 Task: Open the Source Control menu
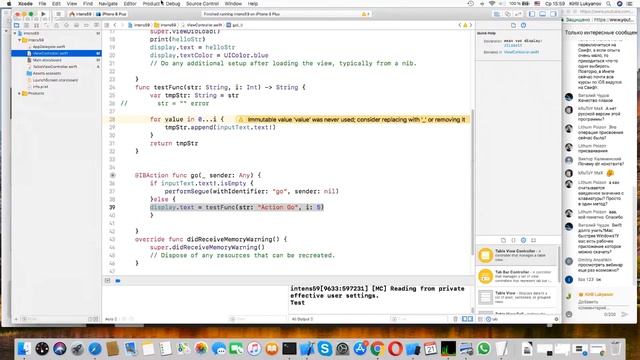pyautogui.click(x=202, y=4)
